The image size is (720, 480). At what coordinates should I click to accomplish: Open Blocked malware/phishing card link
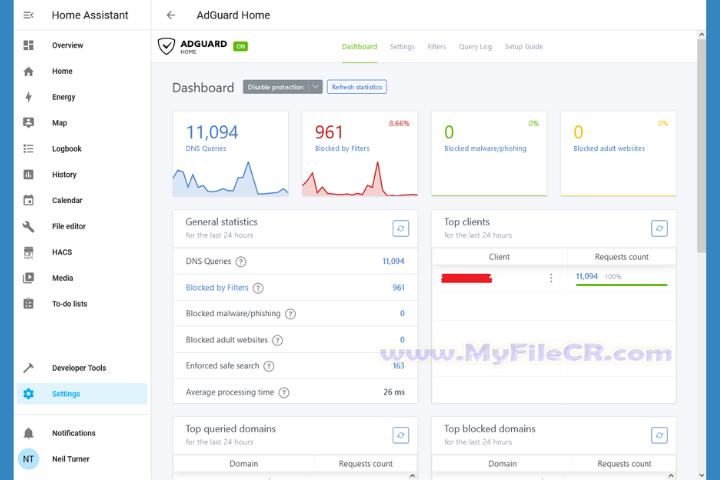[x=485, y=148]
